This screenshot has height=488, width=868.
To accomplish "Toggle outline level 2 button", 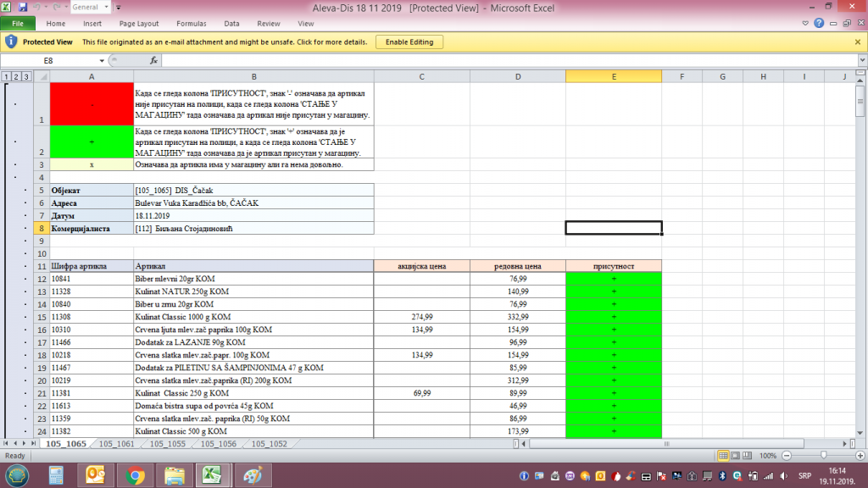I will 17,77.
